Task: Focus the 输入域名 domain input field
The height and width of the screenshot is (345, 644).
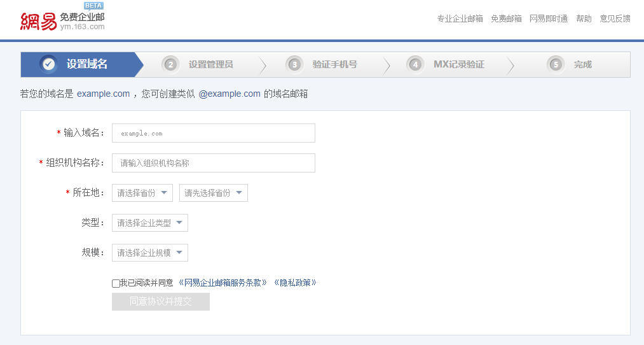Action: pos(214,133)
